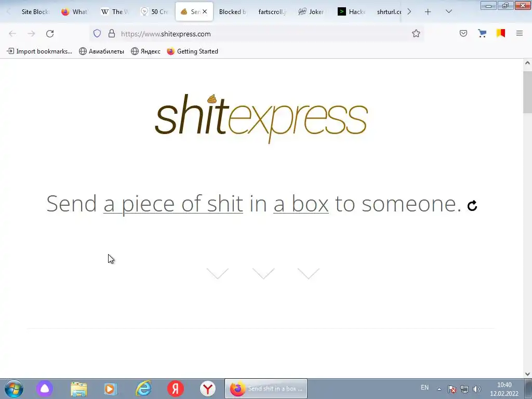Click the forward navigation arrow
This screenshot has height=399, width=532.
(31, 34)
